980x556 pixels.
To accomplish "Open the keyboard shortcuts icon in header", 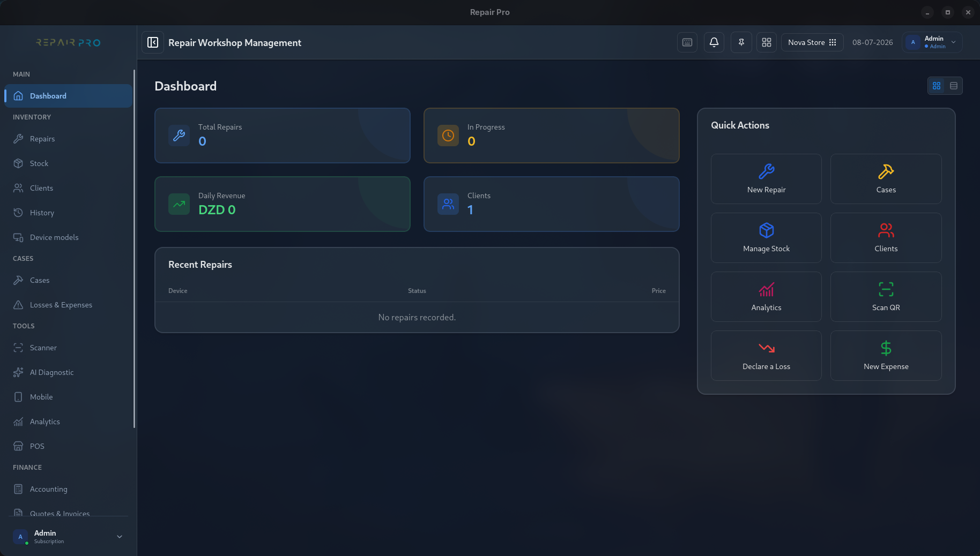I will click(x=687, y=42).
